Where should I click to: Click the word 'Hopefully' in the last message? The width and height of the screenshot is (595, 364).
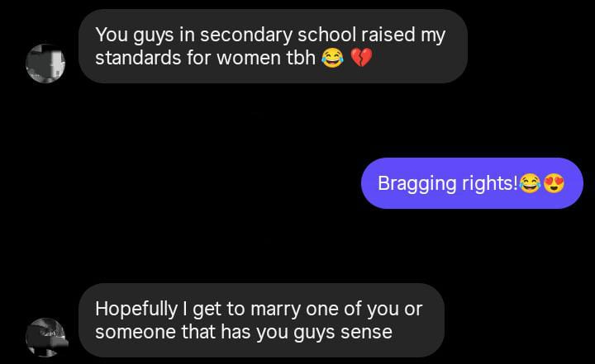pos(136,309)
